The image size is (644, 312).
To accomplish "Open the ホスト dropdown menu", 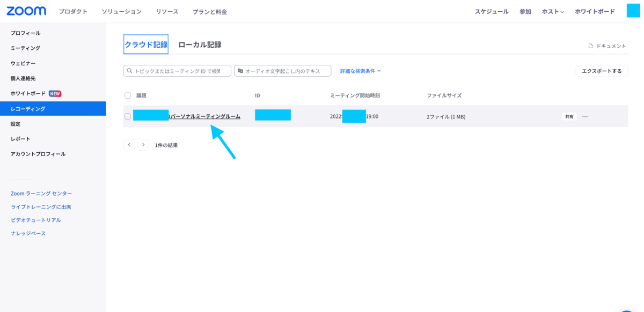I will (552, 10).
